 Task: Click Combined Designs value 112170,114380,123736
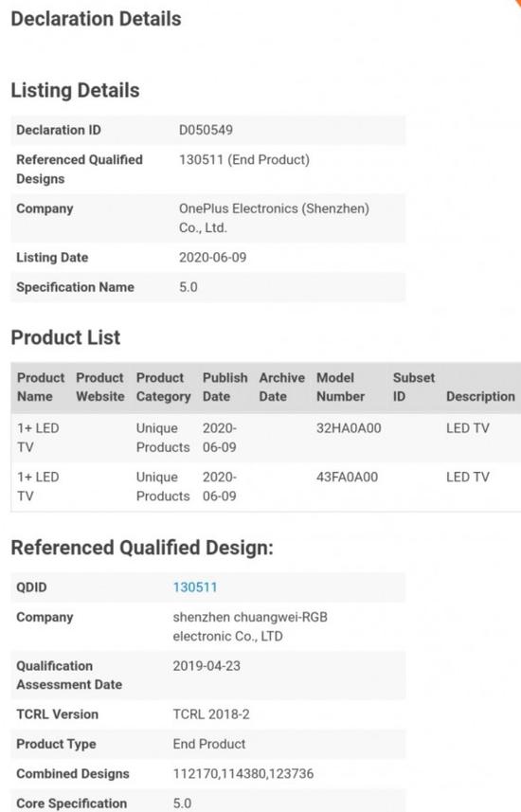coord(243,774)
